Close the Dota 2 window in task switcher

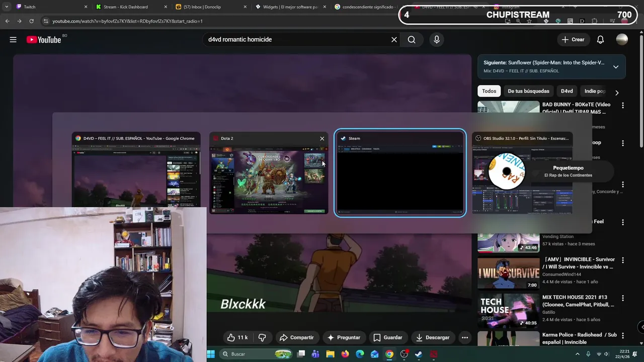pyautogui.click(x=322, y=138)
